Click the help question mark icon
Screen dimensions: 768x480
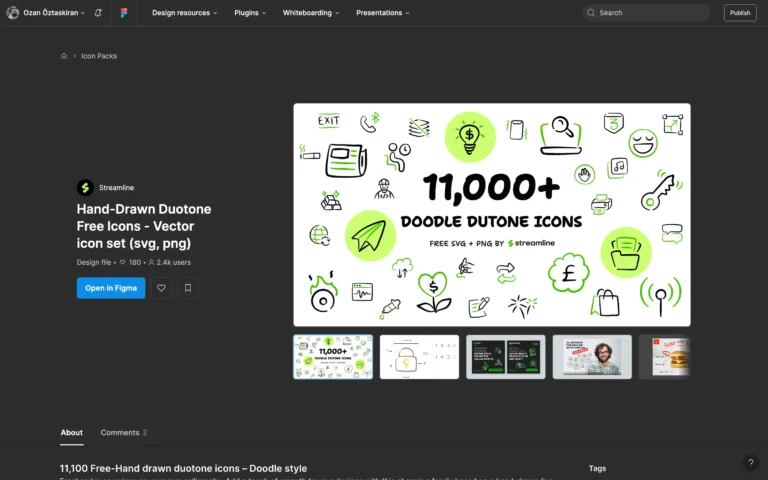(750, 463)
